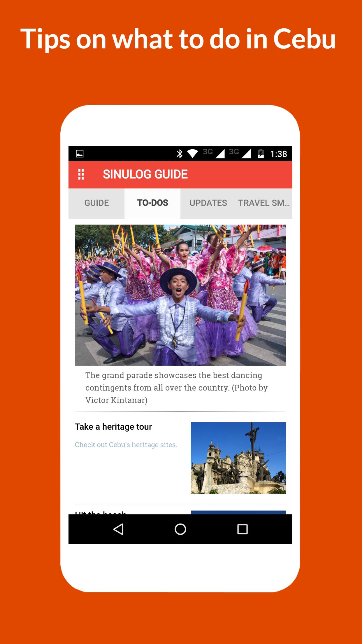
Task: Tap "Check out Cebu's heritage sites." link
Action: pyautogui.click(x=126, y=445)
